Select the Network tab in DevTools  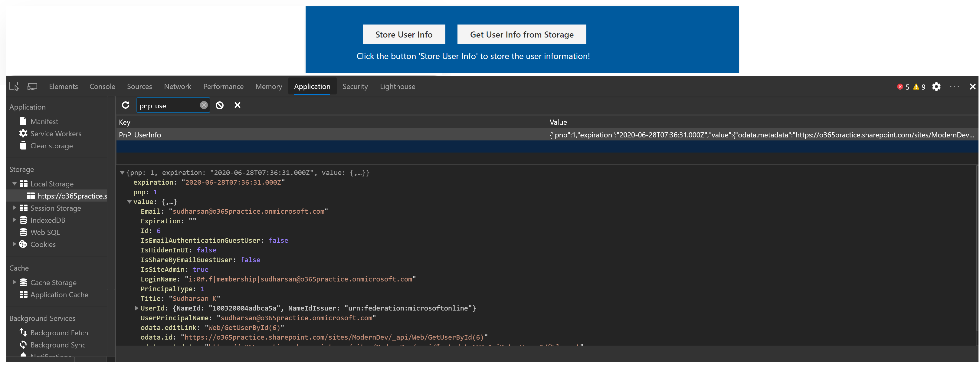click(177, 86)
